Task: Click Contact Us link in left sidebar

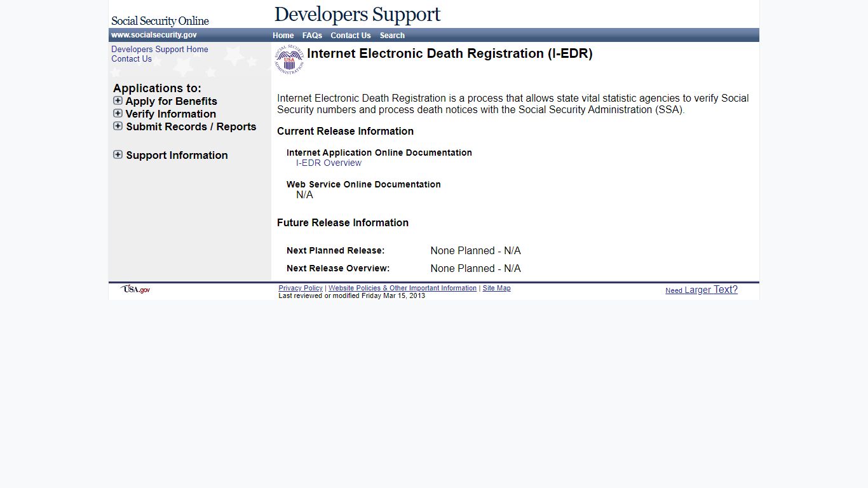Action: (132, 59)
